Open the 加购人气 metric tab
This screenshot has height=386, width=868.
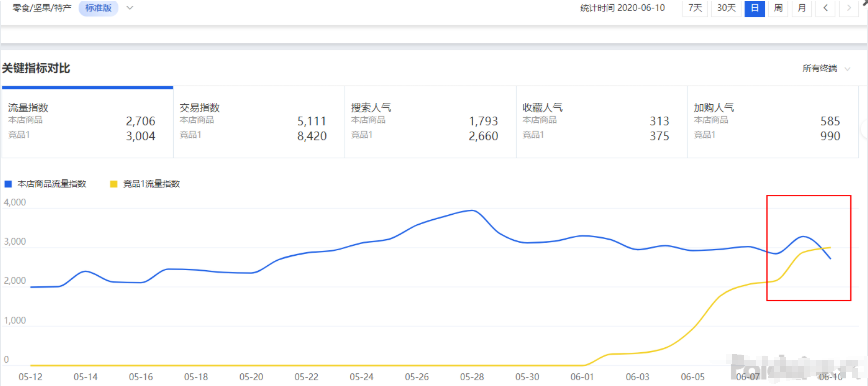coord(773,122)
